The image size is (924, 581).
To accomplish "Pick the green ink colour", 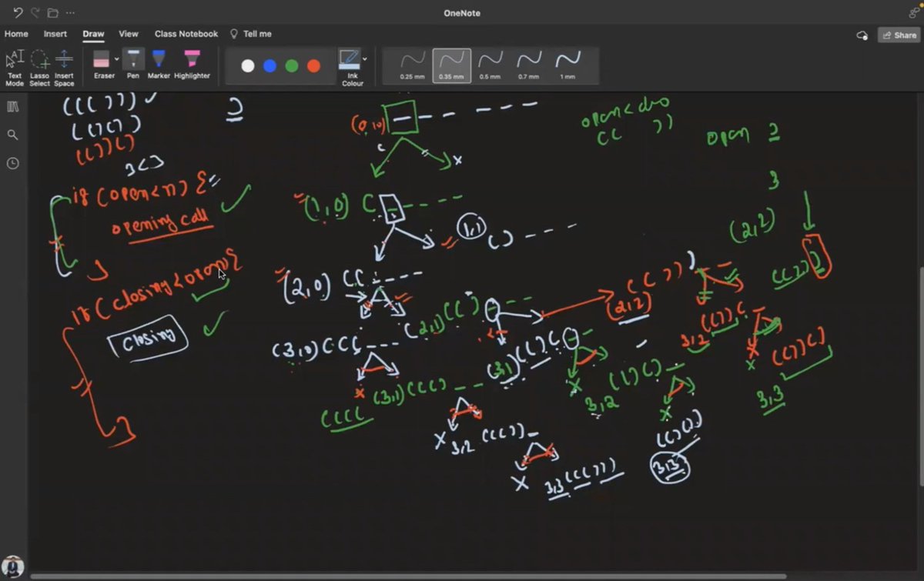I will (x=292, y=66).
